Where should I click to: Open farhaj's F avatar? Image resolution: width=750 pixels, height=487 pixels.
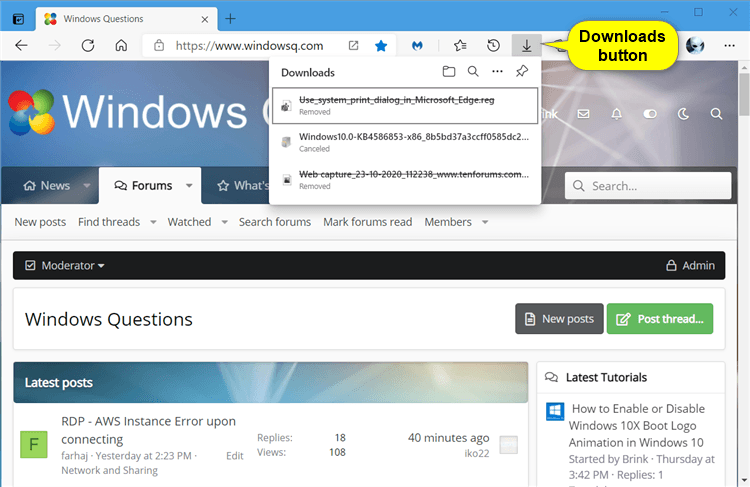tap(33, 444)
